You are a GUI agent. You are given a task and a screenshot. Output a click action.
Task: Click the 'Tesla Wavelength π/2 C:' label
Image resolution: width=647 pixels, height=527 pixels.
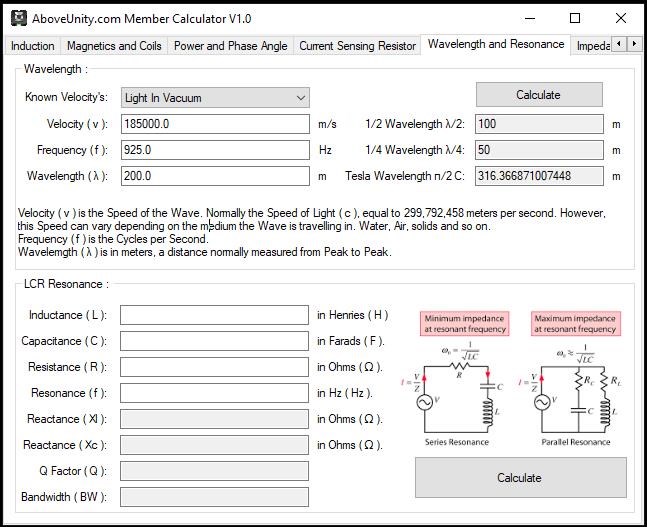(405, 176)
